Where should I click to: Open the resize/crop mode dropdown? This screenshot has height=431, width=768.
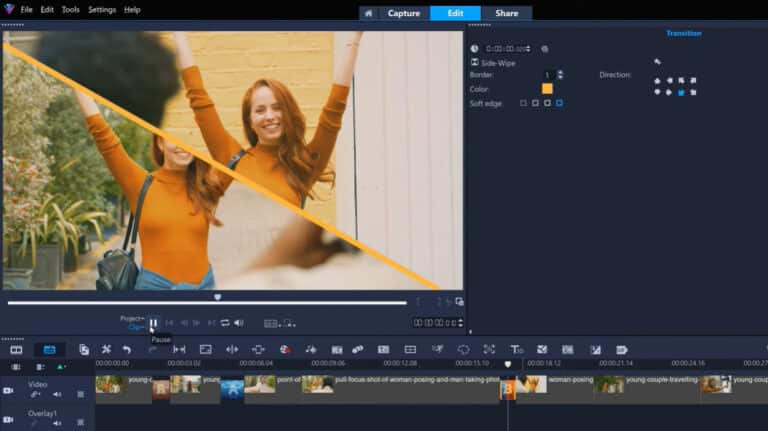[289, 324]
